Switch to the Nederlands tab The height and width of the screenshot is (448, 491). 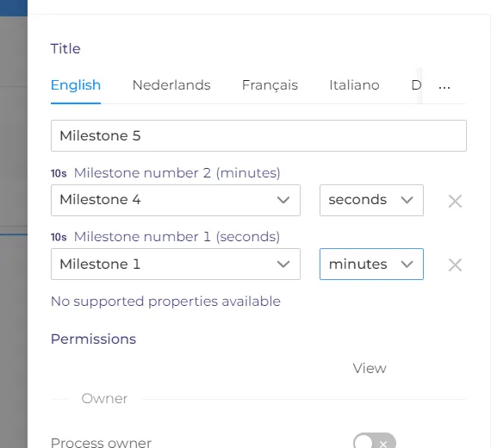click(x=171, y=85)
